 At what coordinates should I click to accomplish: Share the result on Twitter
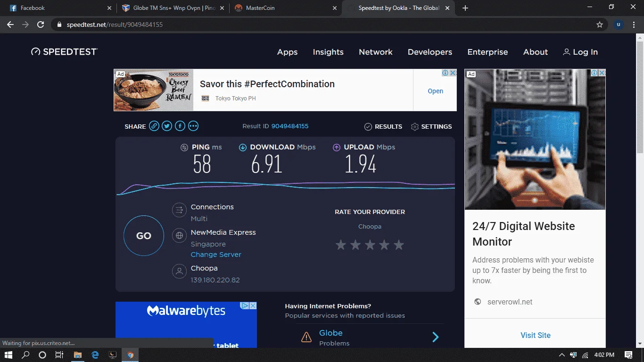click(x=167, y=126)
